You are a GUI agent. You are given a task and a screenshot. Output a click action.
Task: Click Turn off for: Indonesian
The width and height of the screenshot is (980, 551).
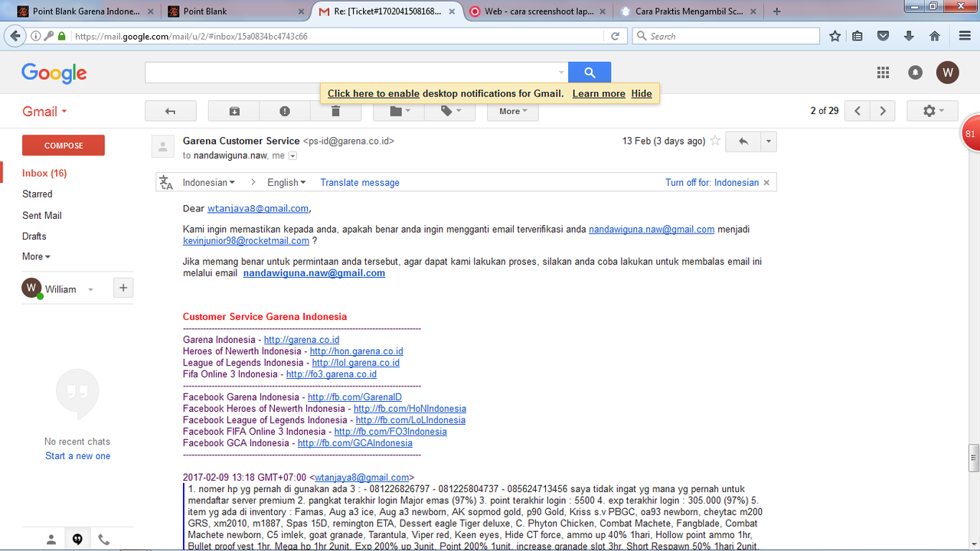tap(712, 182)
